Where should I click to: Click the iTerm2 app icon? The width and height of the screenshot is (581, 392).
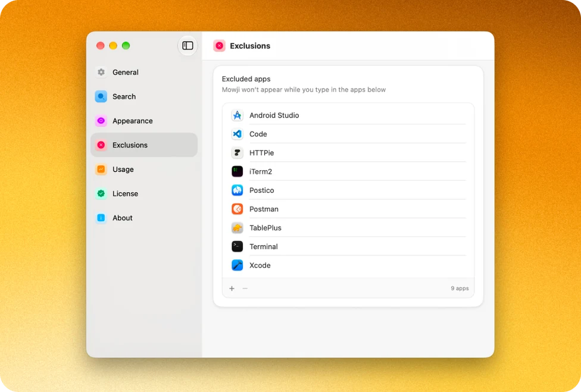click(x=237, y=171)
